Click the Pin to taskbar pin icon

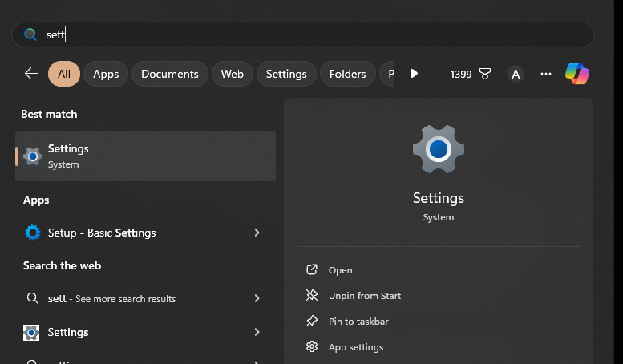click(x=312, y=321)
